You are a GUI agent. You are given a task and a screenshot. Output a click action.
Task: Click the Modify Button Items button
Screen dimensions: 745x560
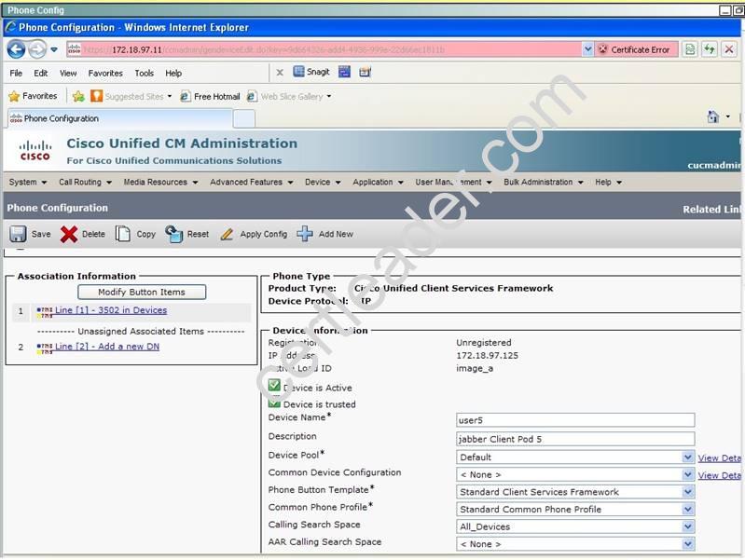point(142,292)
